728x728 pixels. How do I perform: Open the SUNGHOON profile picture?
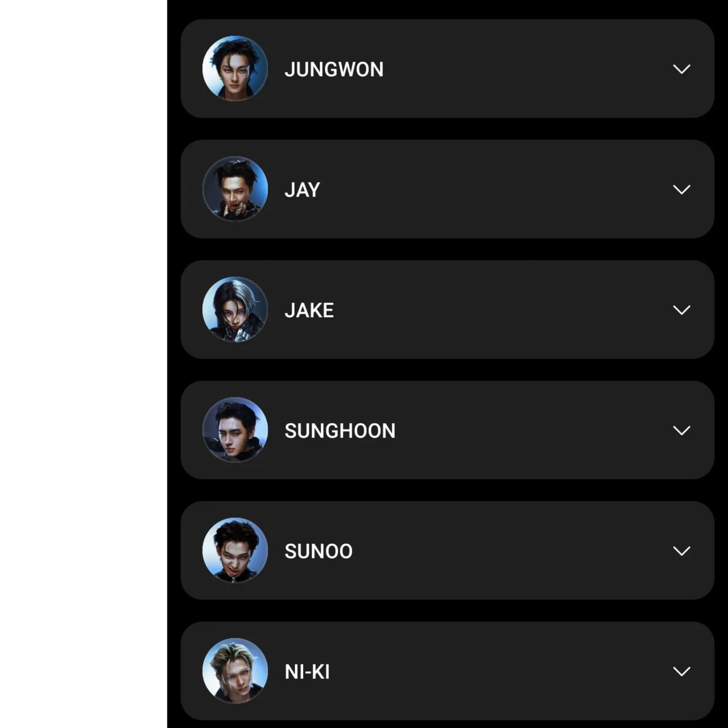point(235,430)
